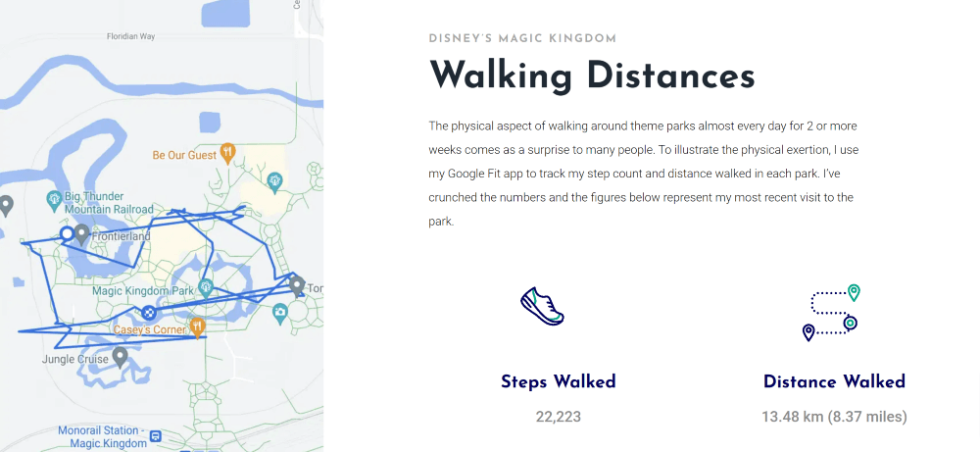Click the Floridian Way road label
Viewport: 980px width, 452px height.
(x=130, y=36)
